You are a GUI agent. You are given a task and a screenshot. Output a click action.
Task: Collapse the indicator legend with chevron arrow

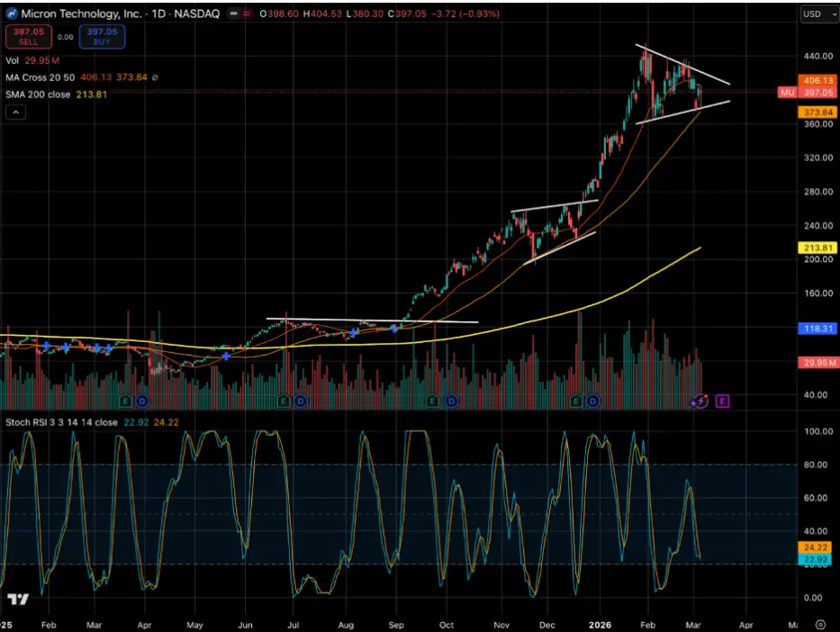[x=15, y=113]
